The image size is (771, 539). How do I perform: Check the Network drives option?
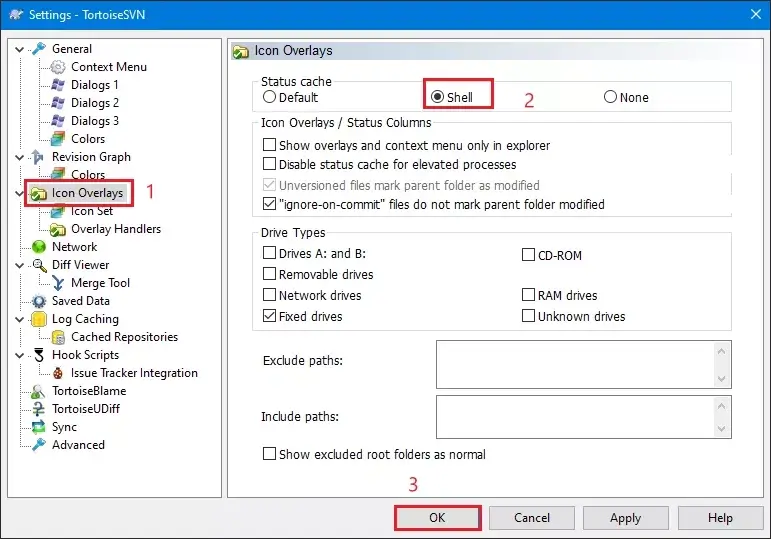(x=269, y=295)
